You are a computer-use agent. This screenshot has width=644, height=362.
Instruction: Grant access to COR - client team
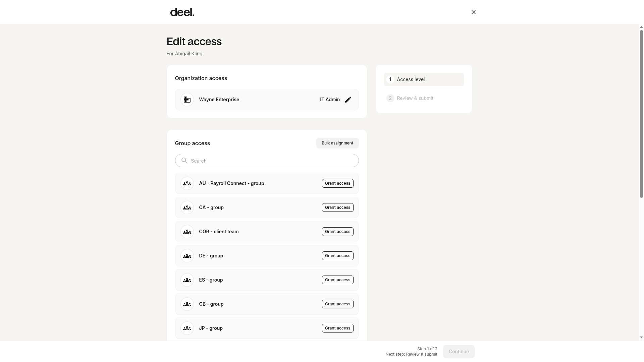[338, 232]
